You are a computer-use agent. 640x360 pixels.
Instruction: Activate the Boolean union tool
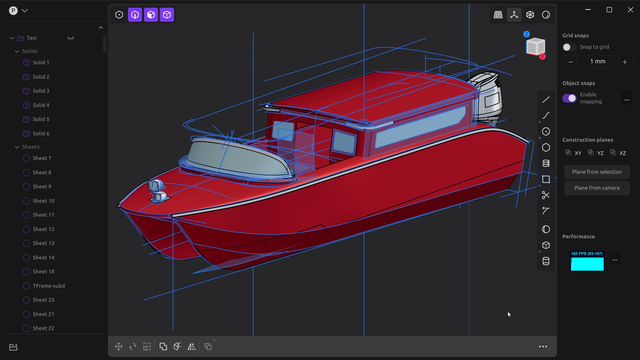pyautogui.click(x=163, y=347)
